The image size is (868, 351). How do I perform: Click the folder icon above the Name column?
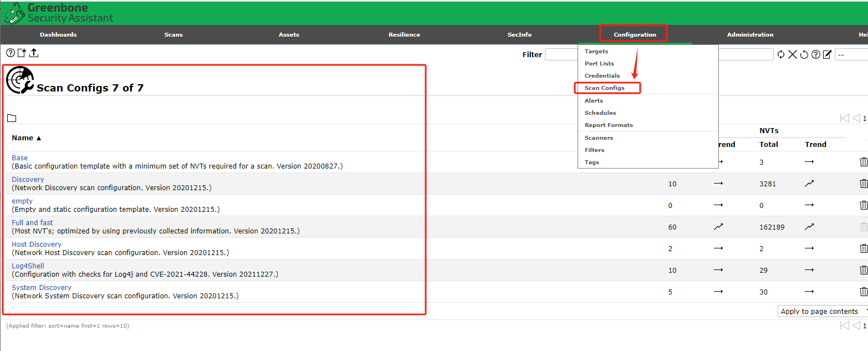tap(12, 118)
